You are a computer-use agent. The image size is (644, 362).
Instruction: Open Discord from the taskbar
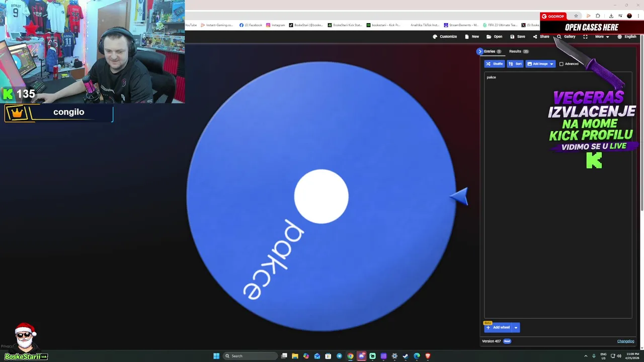pos(361,356)
